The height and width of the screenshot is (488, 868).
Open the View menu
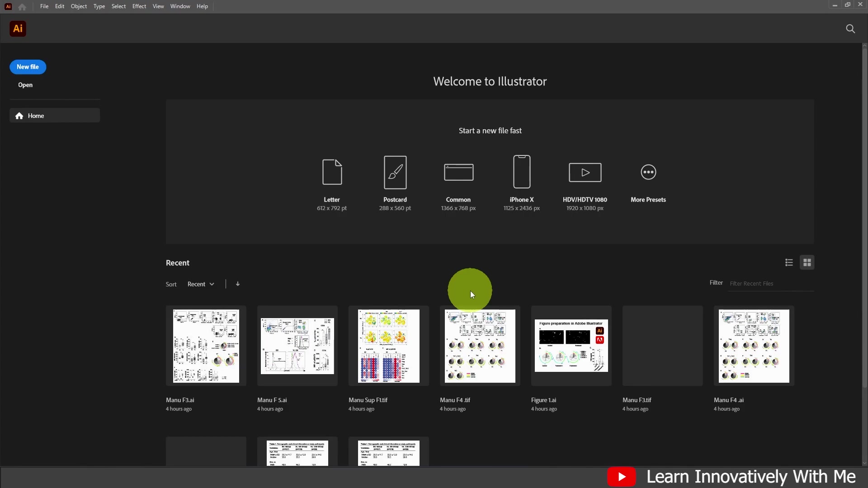[x=158, y=6]
